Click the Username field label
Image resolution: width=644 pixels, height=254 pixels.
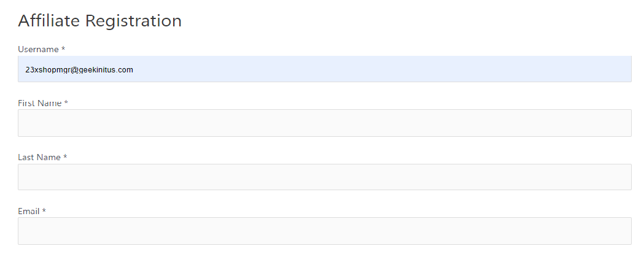(x=38, y=49)
